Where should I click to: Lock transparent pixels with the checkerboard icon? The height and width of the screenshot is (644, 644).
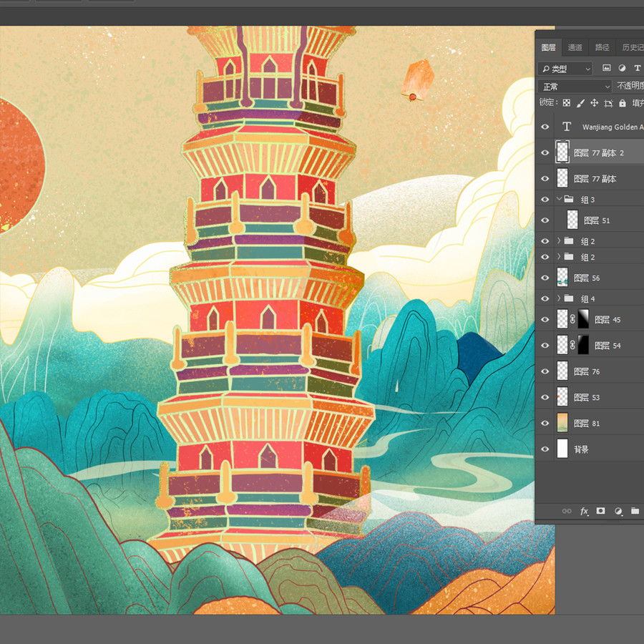coord(567,103)
